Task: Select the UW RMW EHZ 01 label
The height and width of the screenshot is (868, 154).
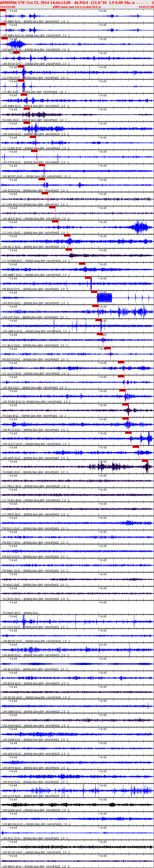Action: pyautogui.click(x=36, y=36)
